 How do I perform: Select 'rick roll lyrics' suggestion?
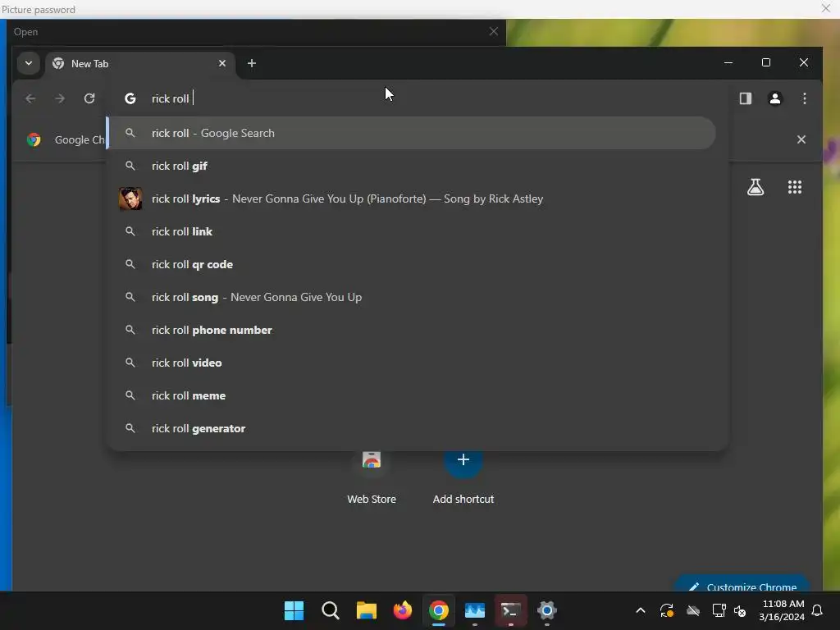click(x=412, y=199)
